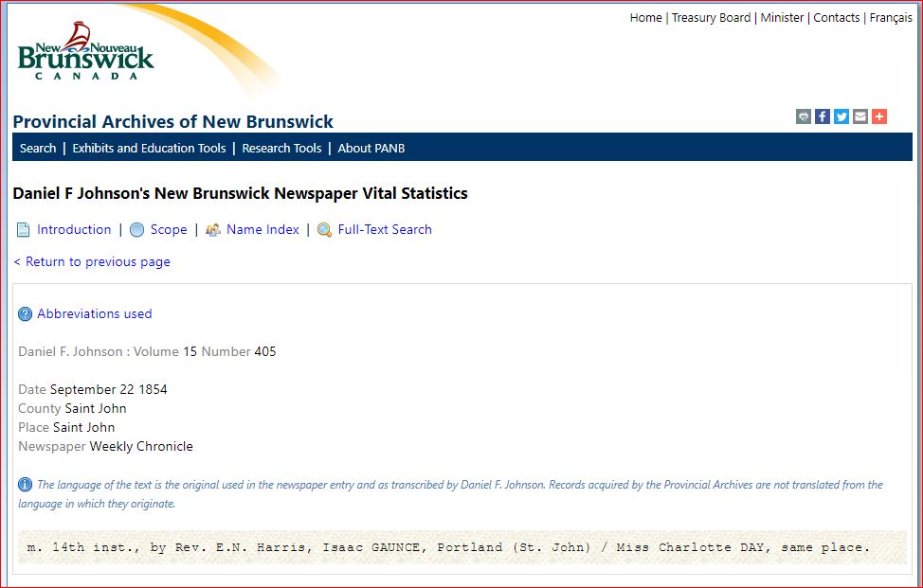Open the About PANB menu

point(371,148)
